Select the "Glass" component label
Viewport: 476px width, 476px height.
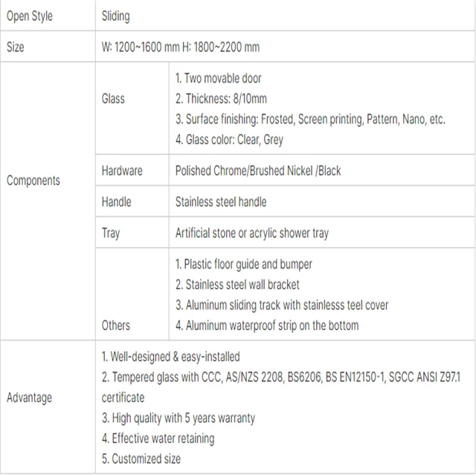(x=113, y=98)
